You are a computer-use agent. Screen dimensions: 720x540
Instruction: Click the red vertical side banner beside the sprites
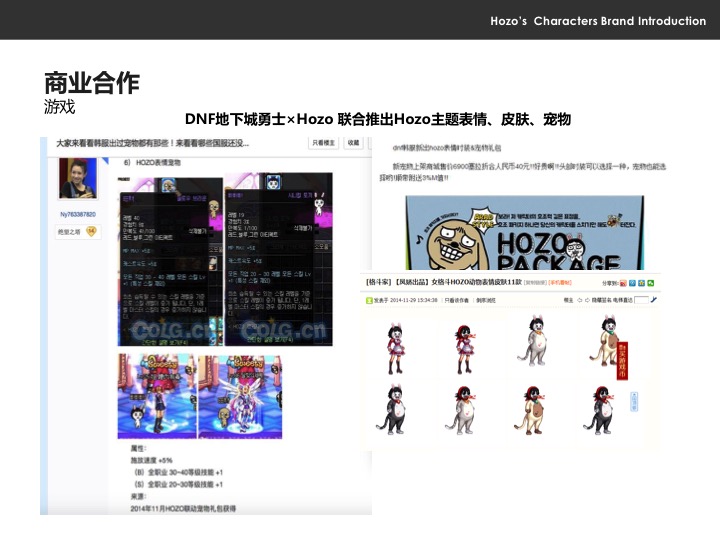coord(622,360)
